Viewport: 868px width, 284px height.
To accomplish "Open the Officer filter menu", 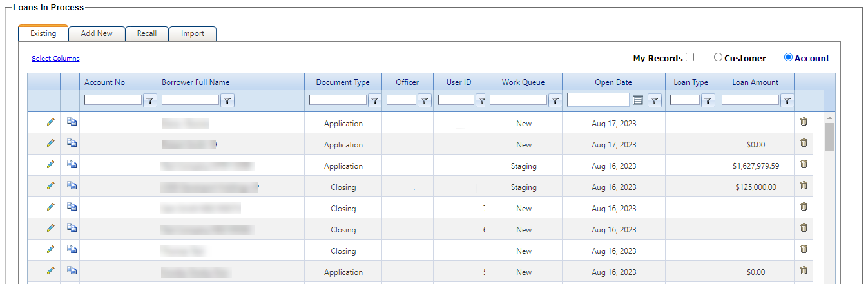I will [424, 100].
